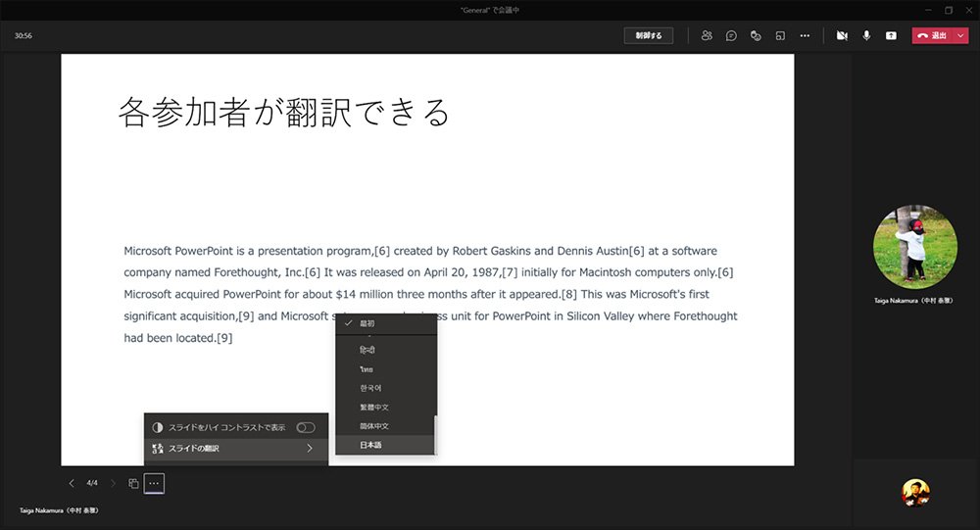Click the self-view avatar at bottom right

coord(915,493)
